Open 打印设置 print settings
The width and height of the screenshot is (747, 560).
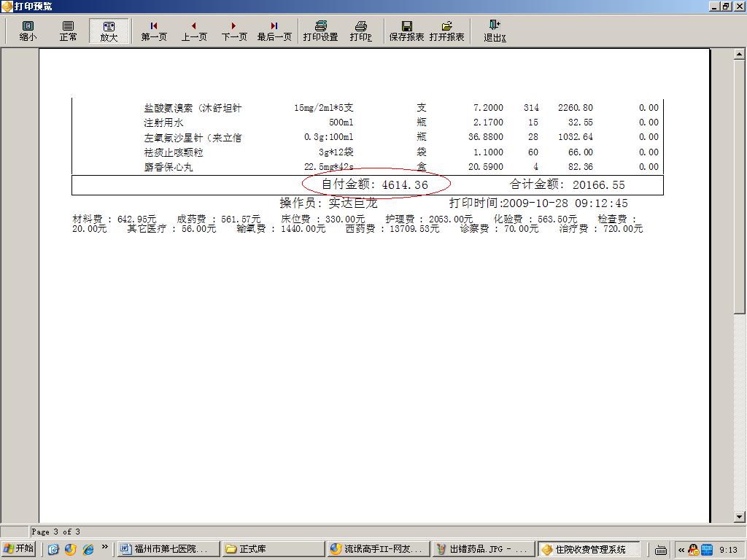coord(321,31)
